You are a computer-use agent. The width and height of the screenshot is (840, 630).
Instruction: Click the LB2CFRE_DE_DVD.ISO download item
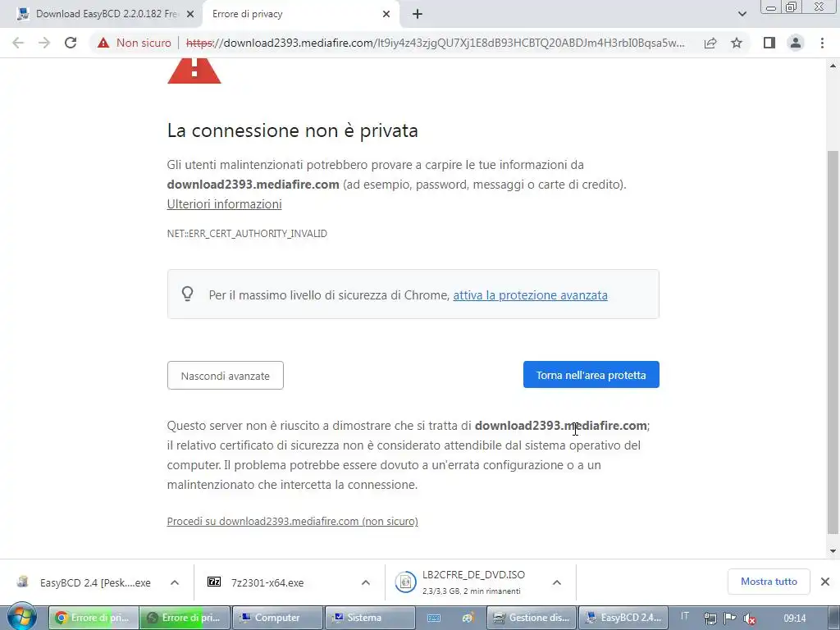point(472,582)
